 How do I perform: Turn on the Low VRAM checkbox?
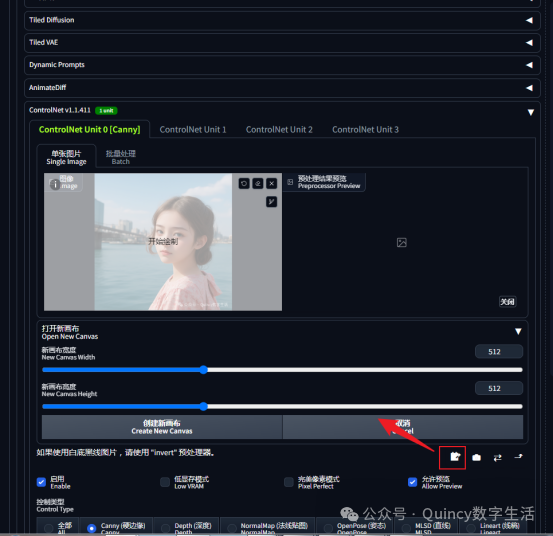coord(165,482)
